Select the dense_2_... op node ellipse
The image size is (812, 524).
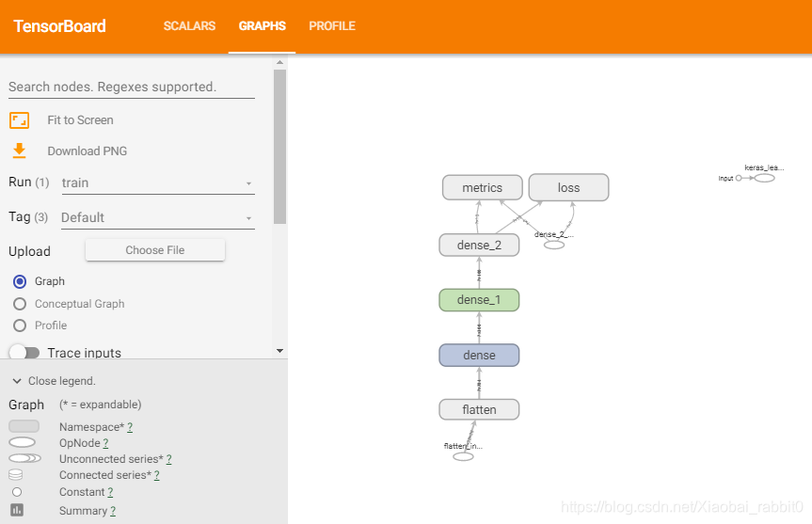coord(553,245)
